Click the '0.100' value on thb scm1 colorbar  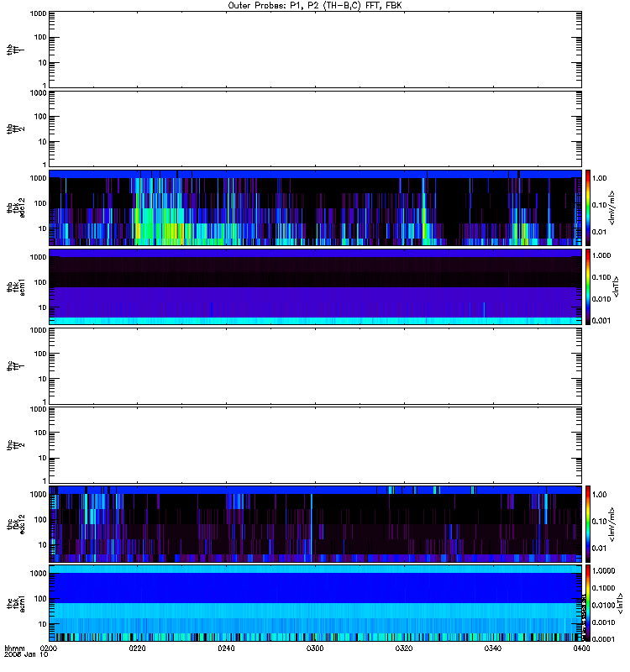pyautogui.click(x=601, y=277)
